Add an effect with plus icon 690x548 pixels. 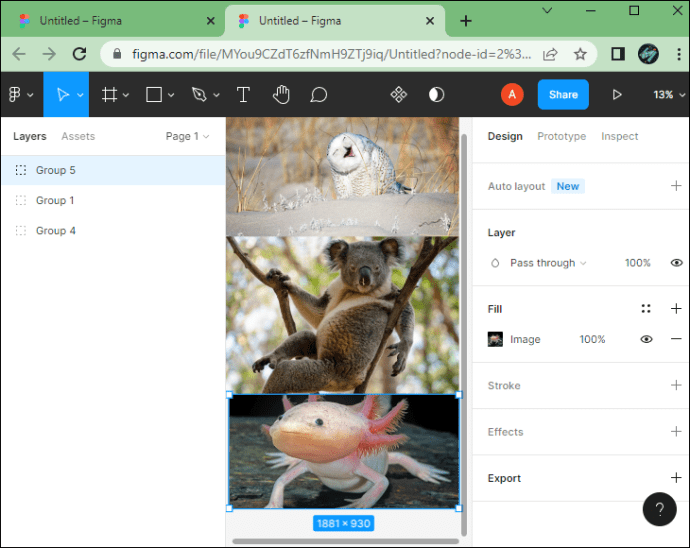(676, 431)
